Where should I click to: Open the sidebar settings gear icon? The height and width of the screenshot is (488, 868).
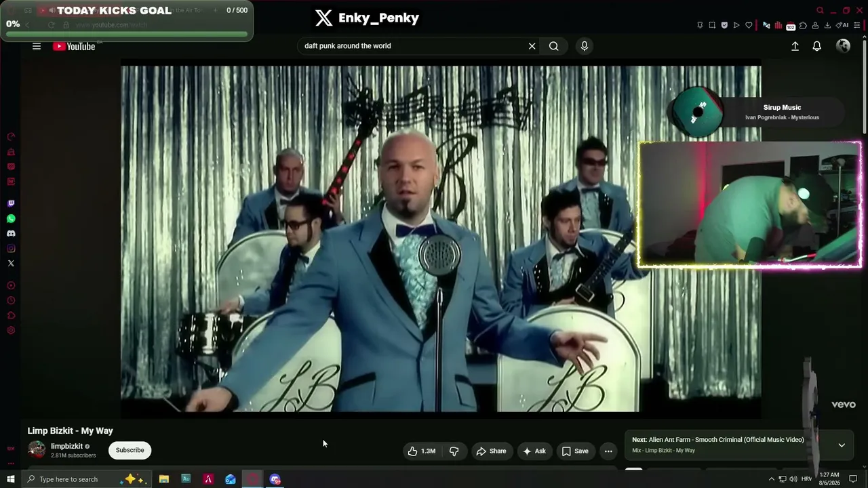[11, 330]
